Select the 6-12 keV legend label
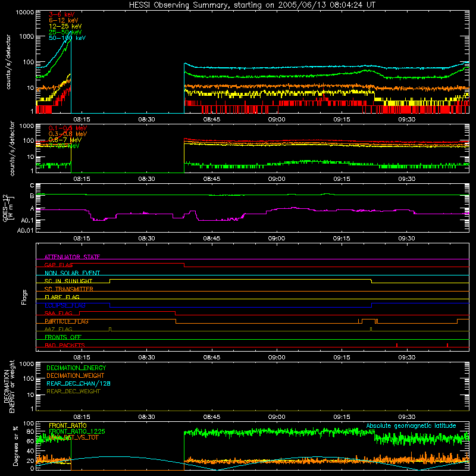 coord(63,20)
